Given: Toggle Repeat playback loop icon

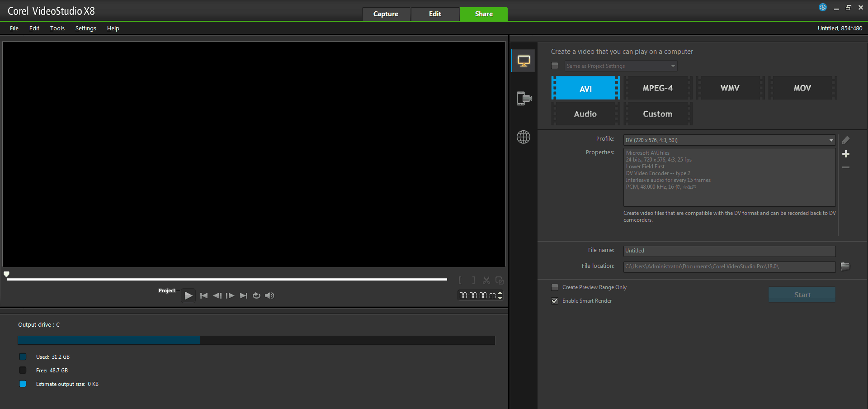Looking at the screenshot, I should pos(256,295).
